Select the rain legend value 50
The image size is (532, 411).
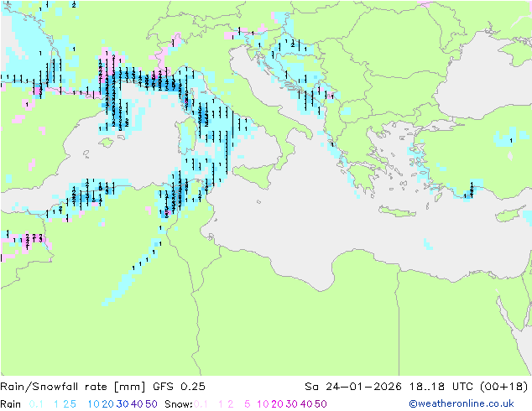[x=151, y=404]
